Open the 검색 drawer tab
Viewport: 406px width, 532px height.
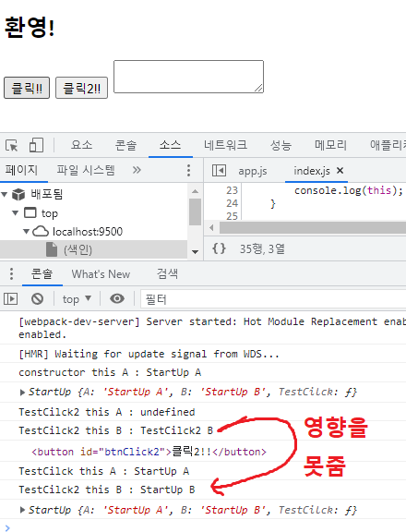(167, 273)
